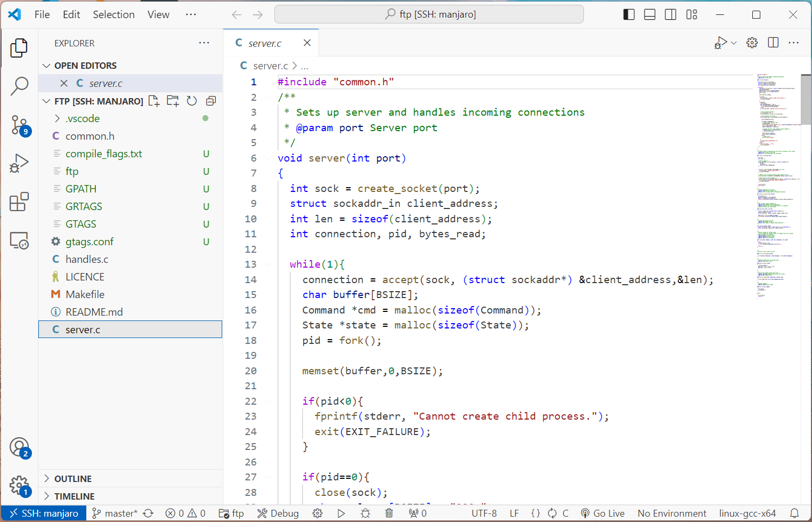Open the Explorer view in activity bar
This screenshot has width=812, height=522.
click(x=19, y=48)
